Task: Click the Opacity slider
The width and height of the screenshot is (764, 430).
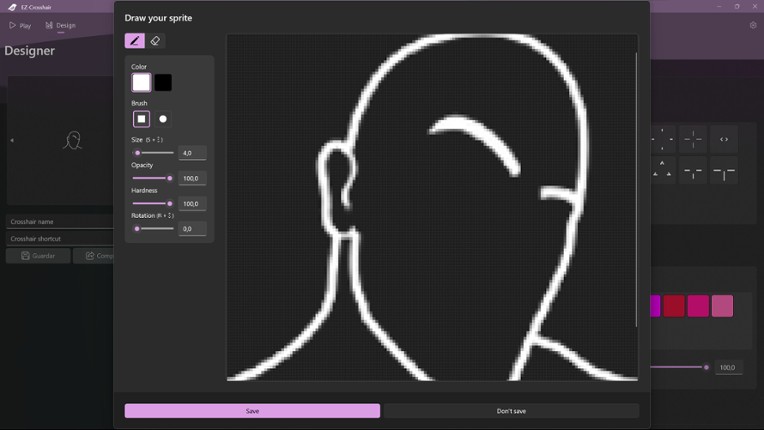Action: [153, 178]
